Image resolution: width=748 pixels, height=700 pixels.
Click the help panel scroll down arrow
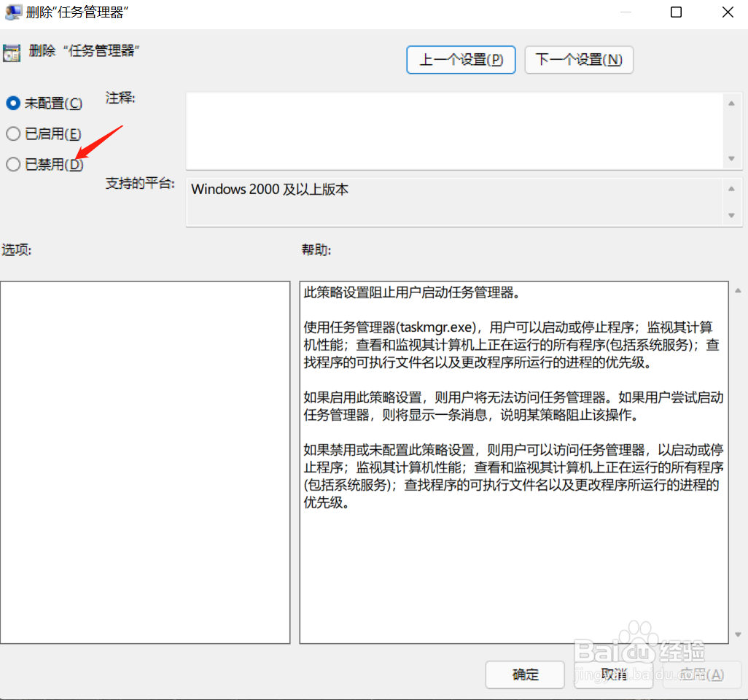[x=738, y=634]
